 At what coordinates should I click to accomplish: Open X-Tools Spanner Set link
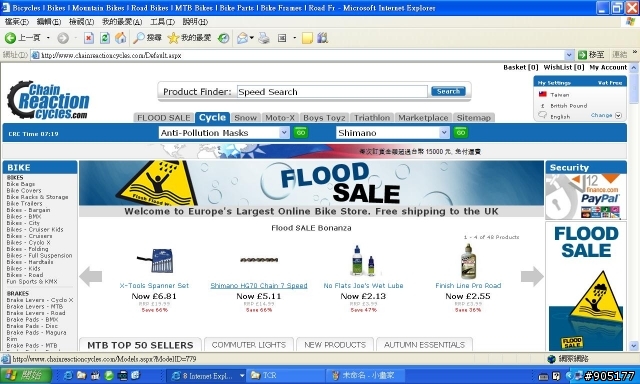(x=154, y=285)
